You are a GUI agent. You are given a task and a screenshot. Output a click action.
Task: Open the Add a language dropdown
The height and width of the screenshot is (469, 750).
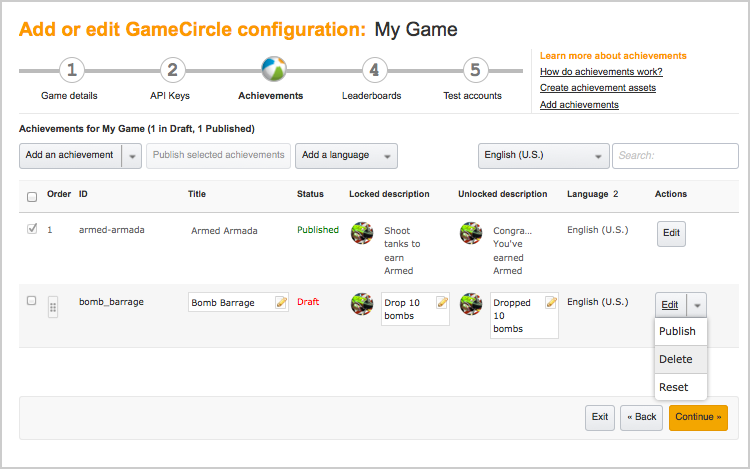[346, 156]
